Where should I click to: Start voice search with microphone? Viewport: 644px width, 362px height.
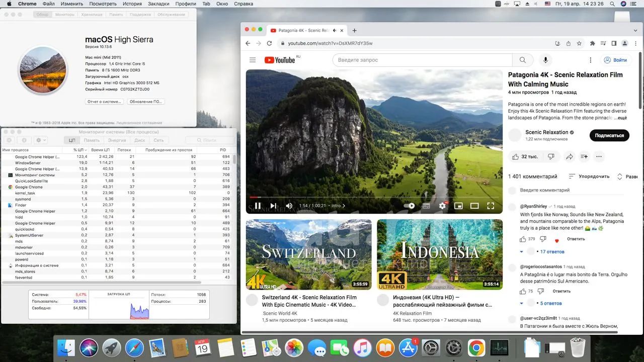[545, 60]
